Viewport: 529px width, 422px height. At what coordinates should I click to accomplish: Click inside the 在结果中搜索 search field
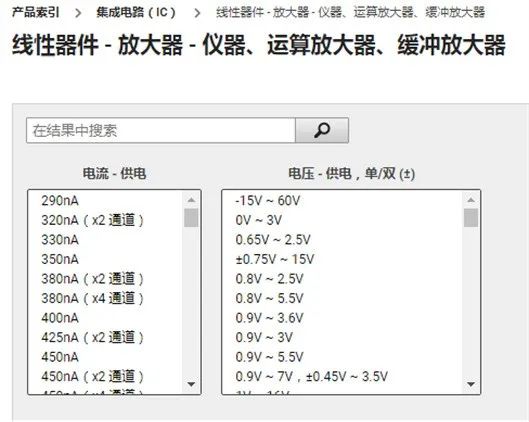(x=161, y=131)
